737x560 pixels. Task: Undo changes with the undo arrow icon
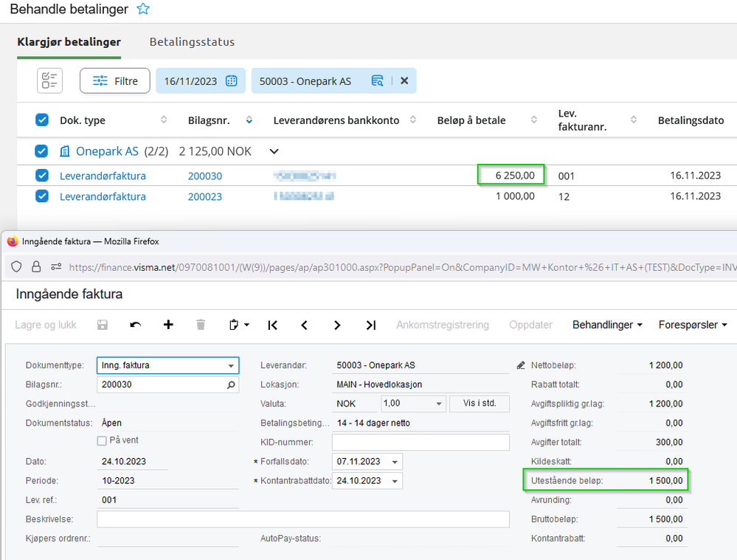point(135,325)
